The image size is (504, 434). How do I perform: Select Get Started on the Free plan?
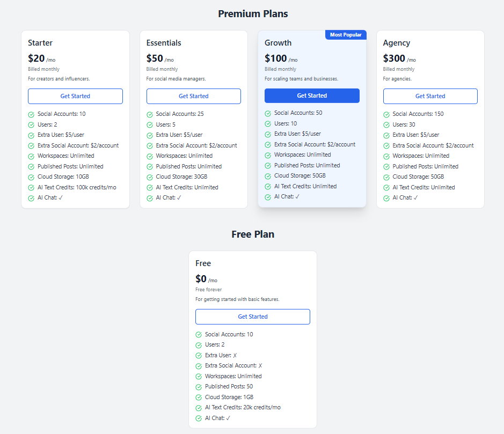[x=252, y=317]
